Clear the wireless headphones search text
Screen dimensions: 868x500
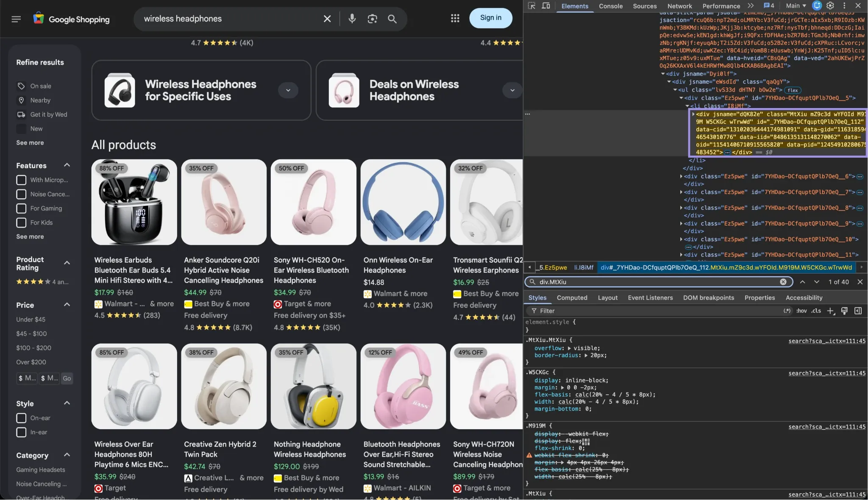(x=327, y=19)
